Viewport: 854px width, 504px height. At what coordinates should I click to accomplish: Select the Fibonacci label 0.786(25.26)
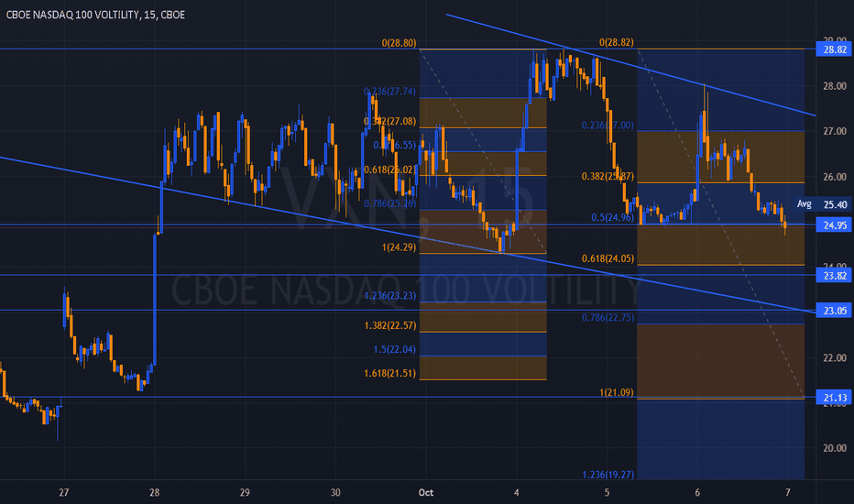pyautogui.click(x=390, y=203)
